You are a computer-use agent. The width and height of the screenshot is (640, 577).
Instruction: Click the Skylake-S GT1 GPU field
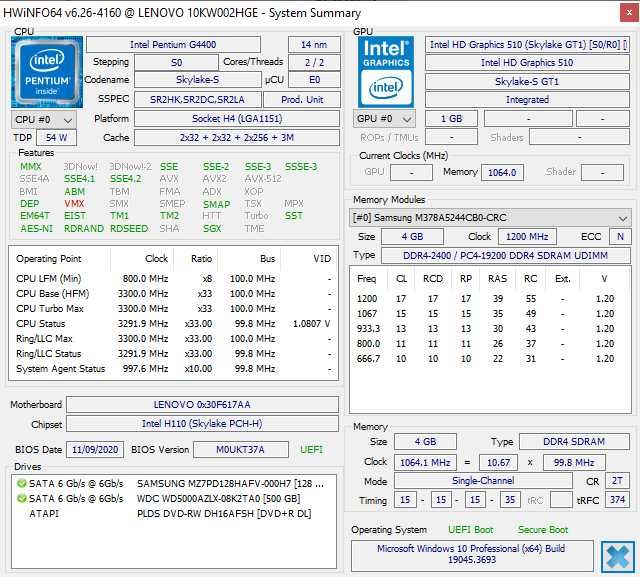point(527,81)
